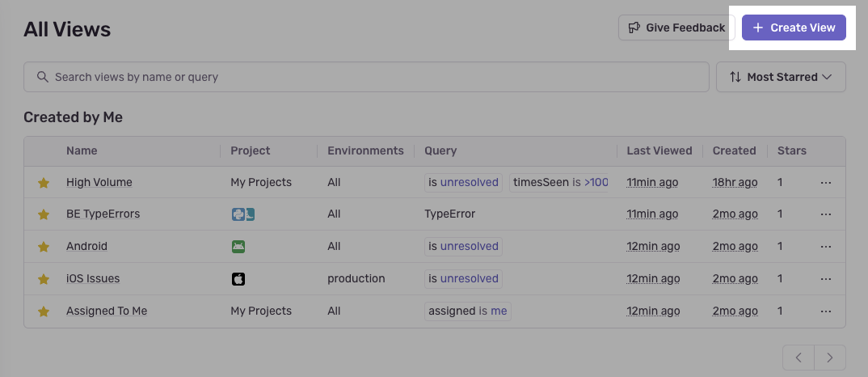Open more options for High Volume row
Screen dimensions: 868x377
pyautogui.click(x=825, y=183)
